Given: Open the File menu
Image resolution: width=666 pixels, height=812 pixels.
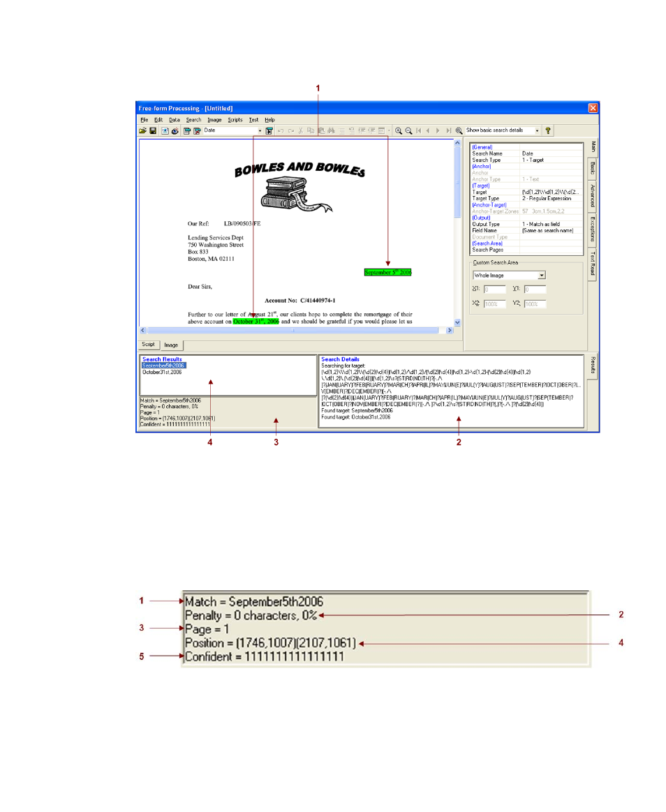Looking at the screenshot, I should pyautogui.click(x=144, y=120).
